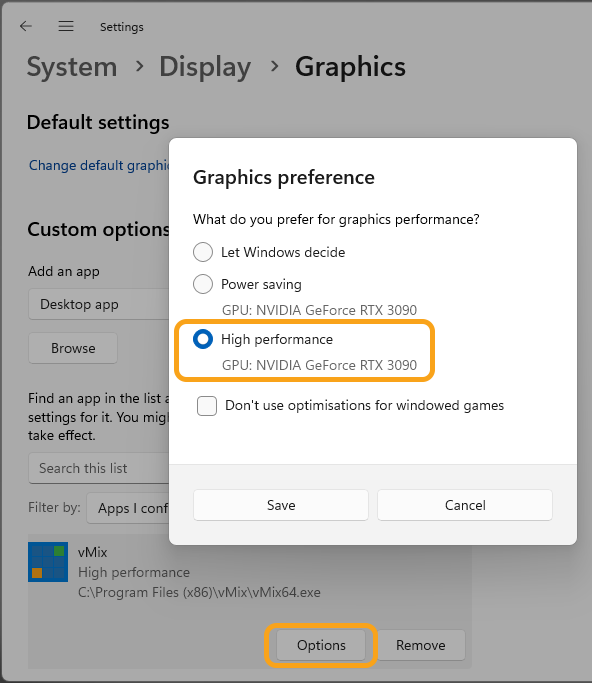The image size is (592, 683).
Task: Click the vMix app icon
Action: click(x=48, y=562)
